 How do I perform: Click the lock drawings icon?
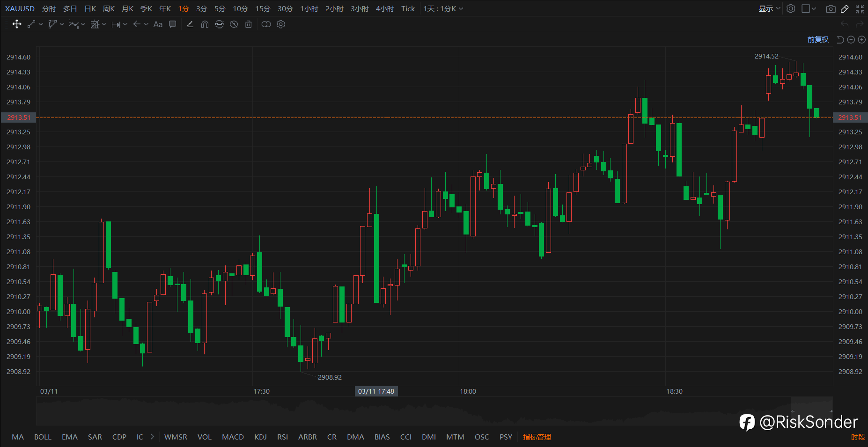(x=219, y=24)
